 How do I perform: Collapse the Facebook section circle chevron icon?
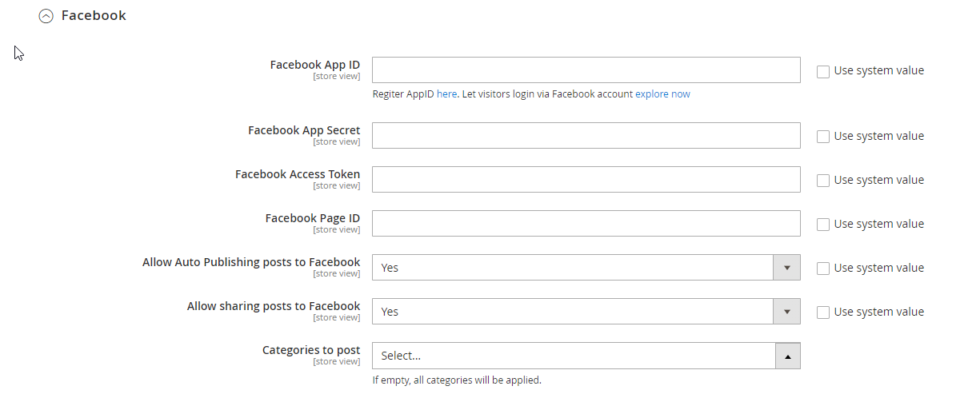point(46,16)
